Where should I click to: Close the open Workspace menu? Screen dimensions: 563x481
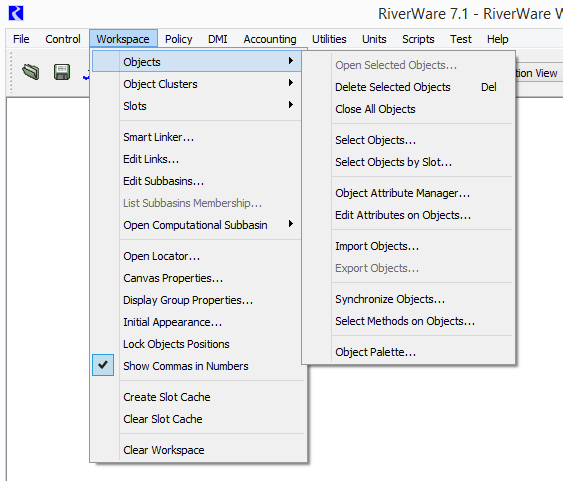(123, 38)
